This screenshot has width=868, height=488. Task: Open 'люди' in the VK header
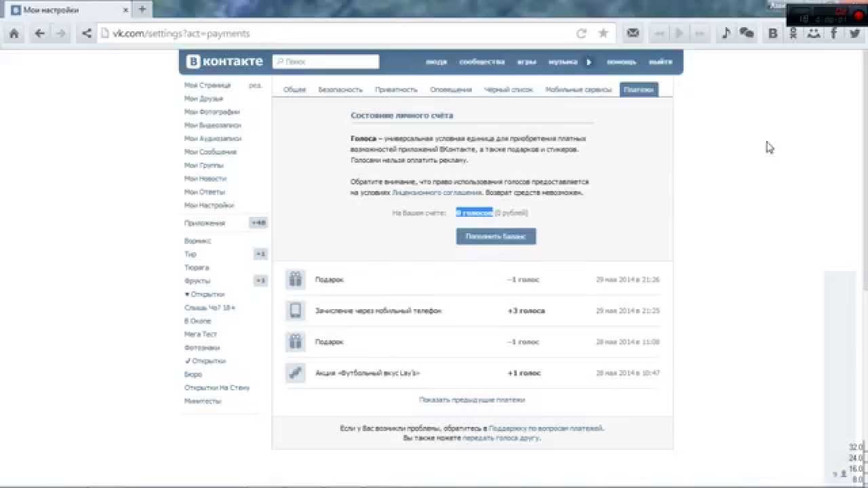coord(436,62)
